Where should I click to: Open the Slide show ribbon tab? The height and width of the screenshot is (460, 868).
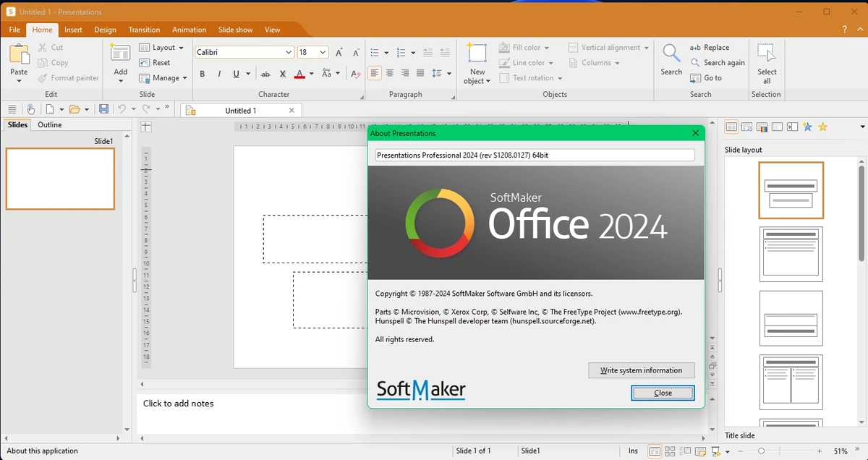pyautogui.click(x=236, y=30)
